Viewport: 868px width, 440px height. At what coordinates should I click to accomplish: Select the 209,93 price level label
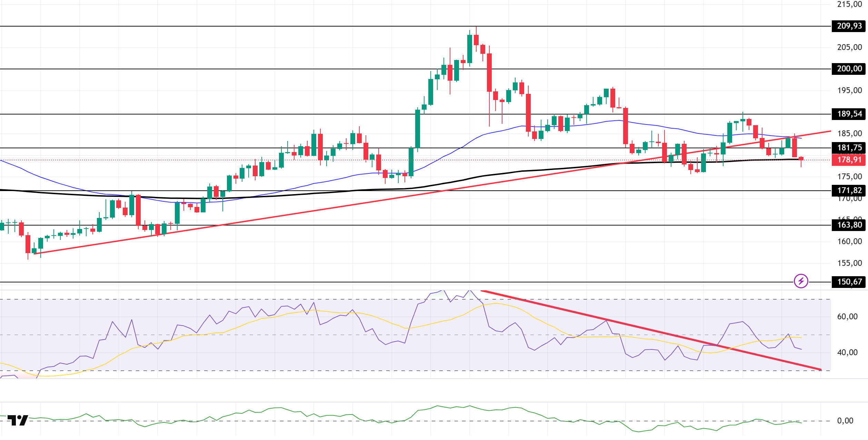tap(849, 26)
